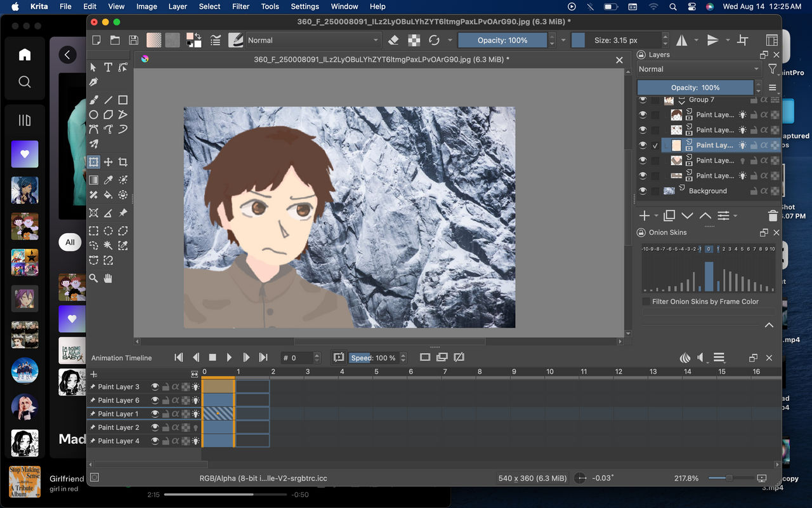Toggle eraser mode in the toolbar
Viewport: 812px width, 508px height.
coord(393,40)
